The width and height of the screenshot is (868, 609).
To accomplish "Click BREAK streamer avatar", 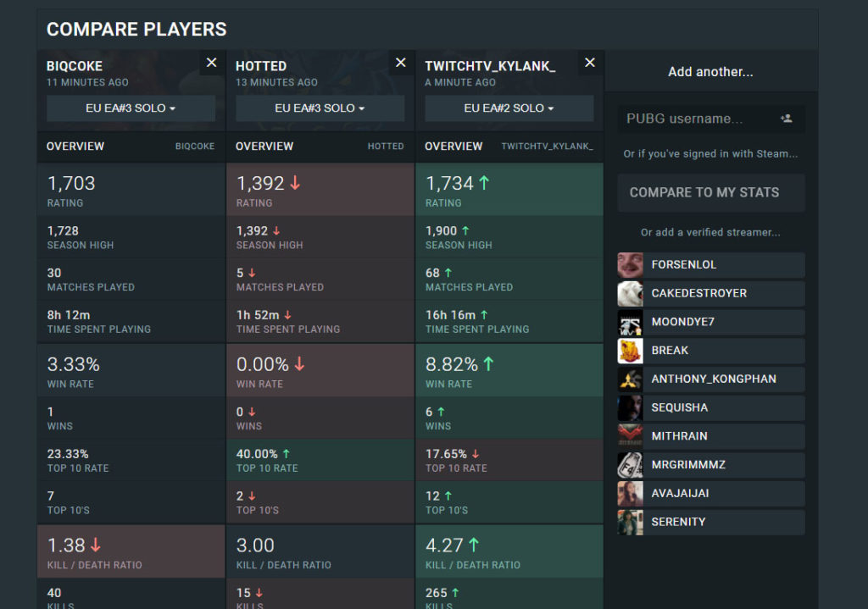I will (x=630, y=351).
